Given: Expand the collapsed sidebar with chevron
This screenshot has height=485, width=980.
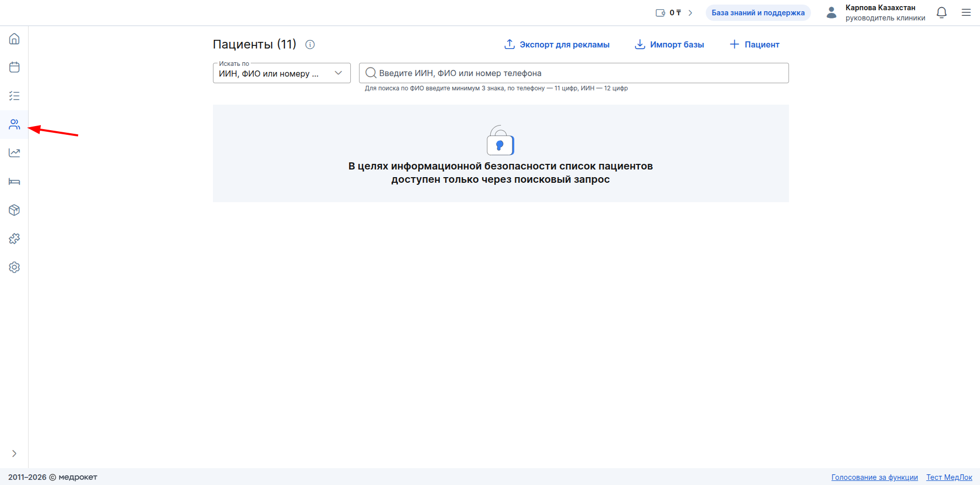Looking at the screenshot, I should pyautogui.click(x=14, y=453).
